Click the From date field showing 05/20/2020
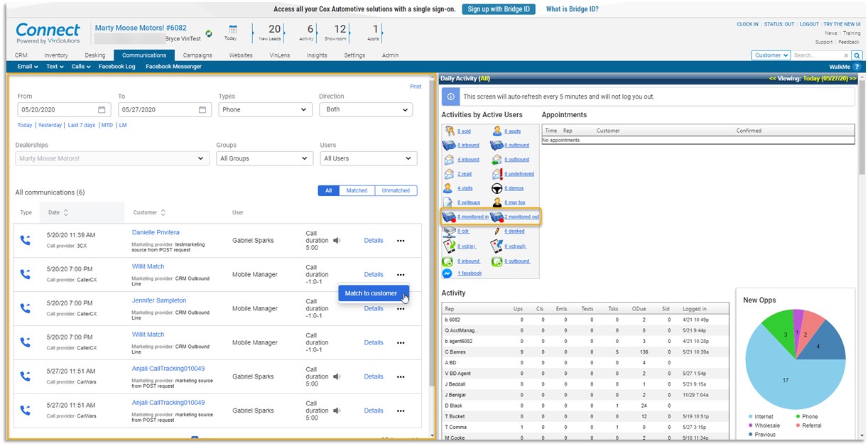This screenshot has width=868, height=446. 63,109
